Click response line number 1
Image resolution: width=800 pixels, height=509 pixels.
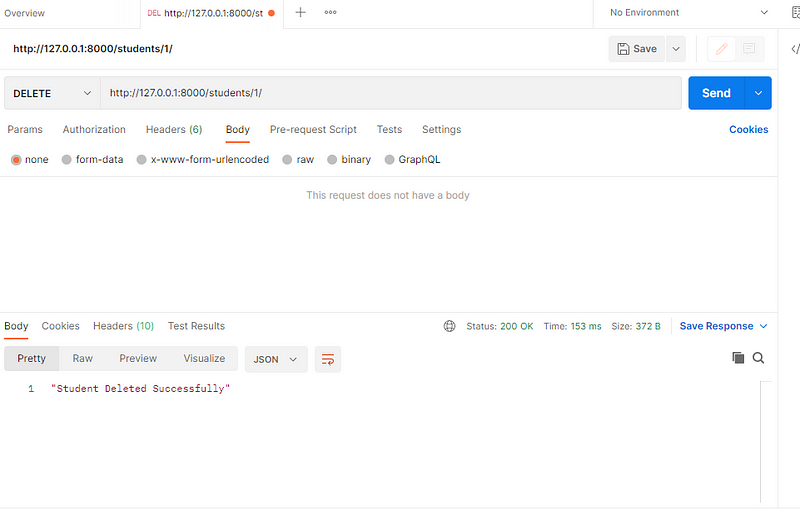pos(31,389)
